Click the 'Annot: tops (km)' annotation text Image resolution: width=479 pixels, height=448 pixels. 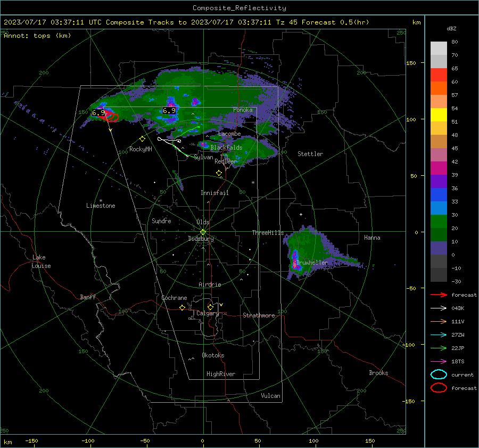(37, 36)
